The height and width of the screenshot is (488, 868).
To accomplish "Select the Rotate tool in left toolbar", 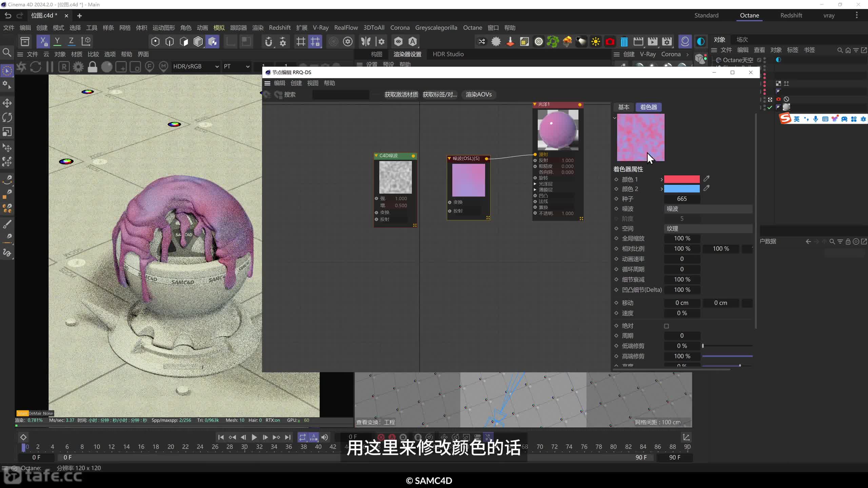I will click(7, 117).
